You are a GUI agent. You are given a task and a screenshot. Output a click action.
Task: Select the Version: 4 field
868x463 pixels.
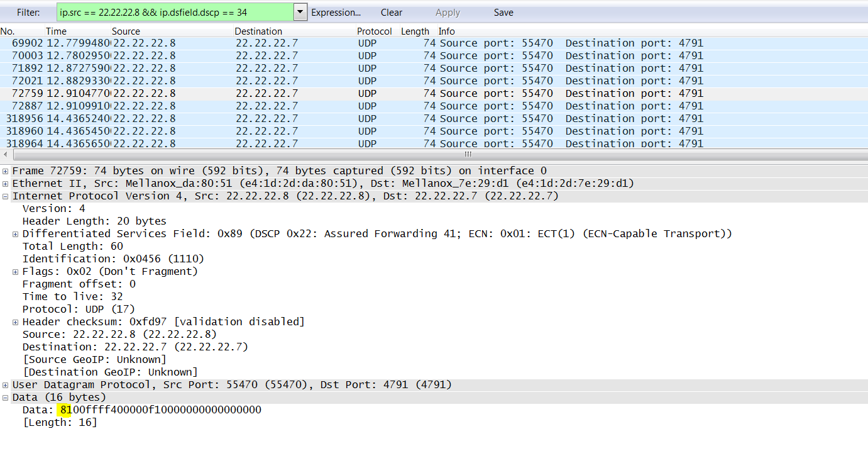pos(54,209)
